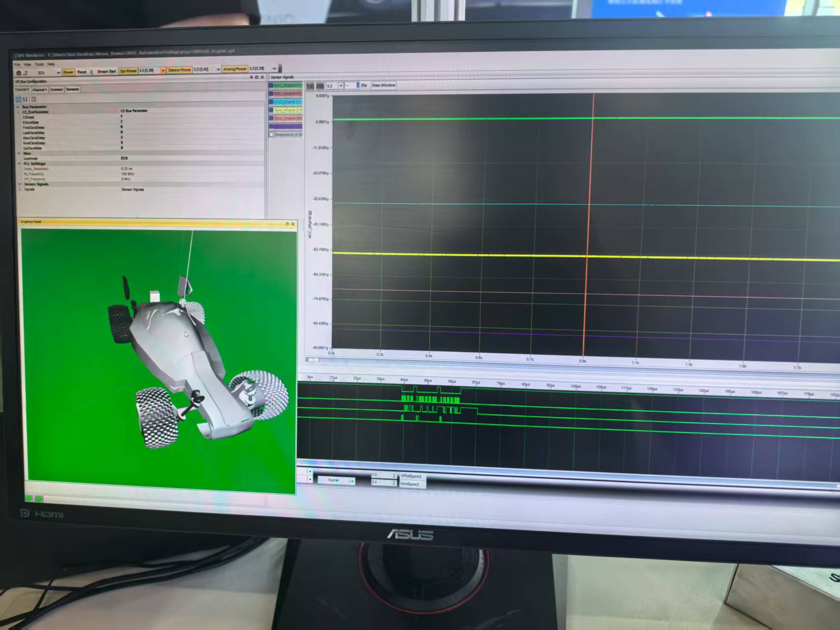Toggle the cyan ACC_zSignal checkbox
Image resolution: width=840 pixels, height=630 pixels.
(x=271, y=102)
